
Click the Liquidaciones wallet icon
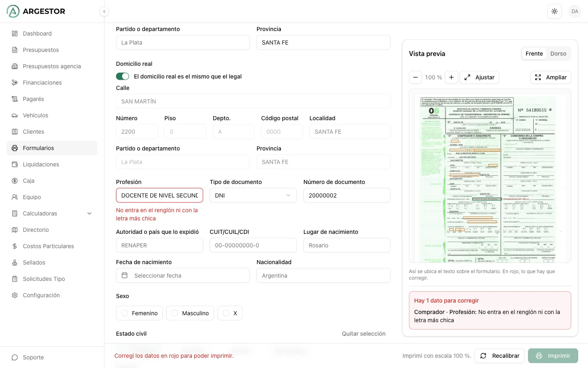pos(15,164)
